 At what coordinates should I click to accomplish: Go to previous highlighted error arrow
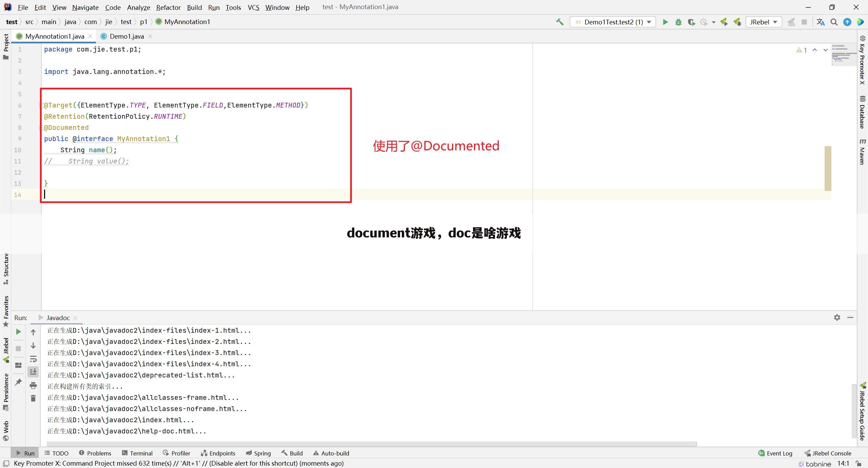click(815, 50)
